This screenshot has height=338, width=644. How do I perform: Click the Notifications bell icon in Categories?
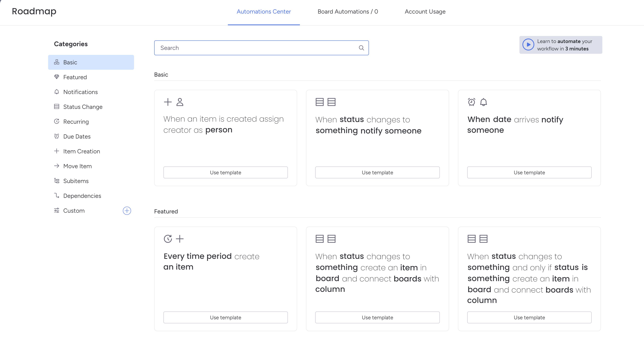(x=57, y=92)
